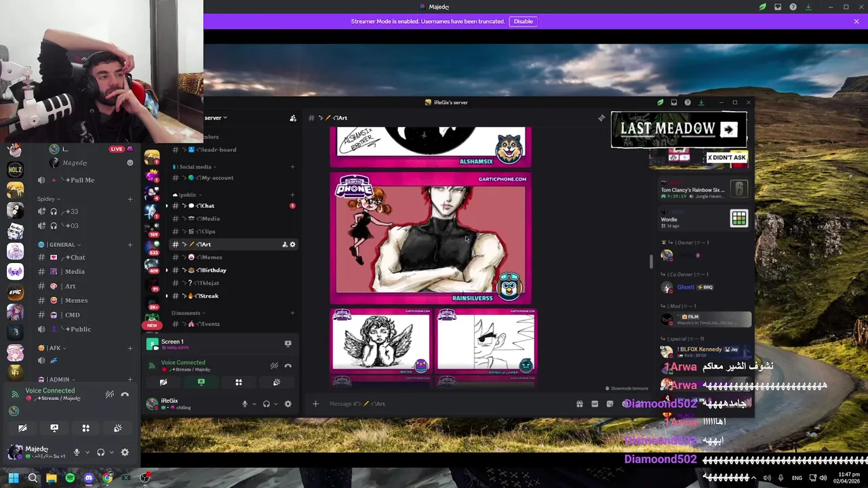Viewport: 868px width, 488px height.
Task: Open the sticker picker in the message bar
Action: tap(610, 404)
